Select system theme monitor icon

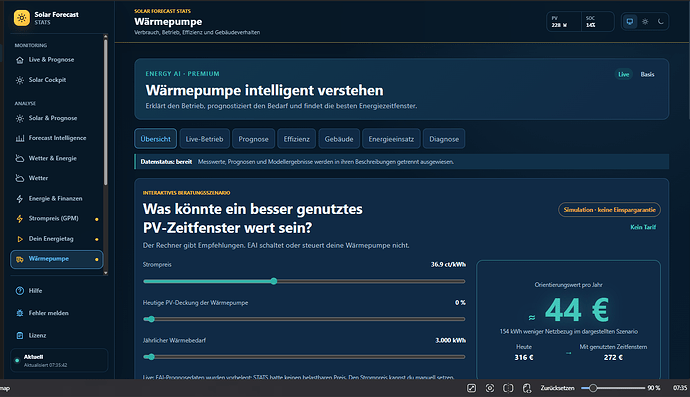(x=630, y=22)
